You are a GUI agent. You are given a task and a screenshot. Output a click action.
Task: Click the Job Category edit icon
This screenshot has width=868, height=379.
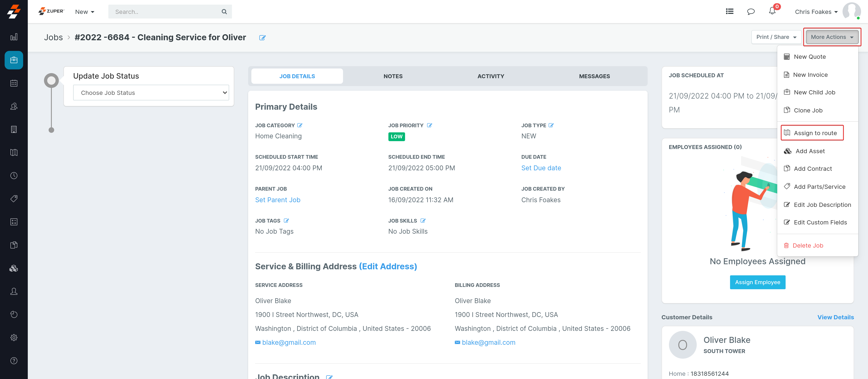click(300, 125)
